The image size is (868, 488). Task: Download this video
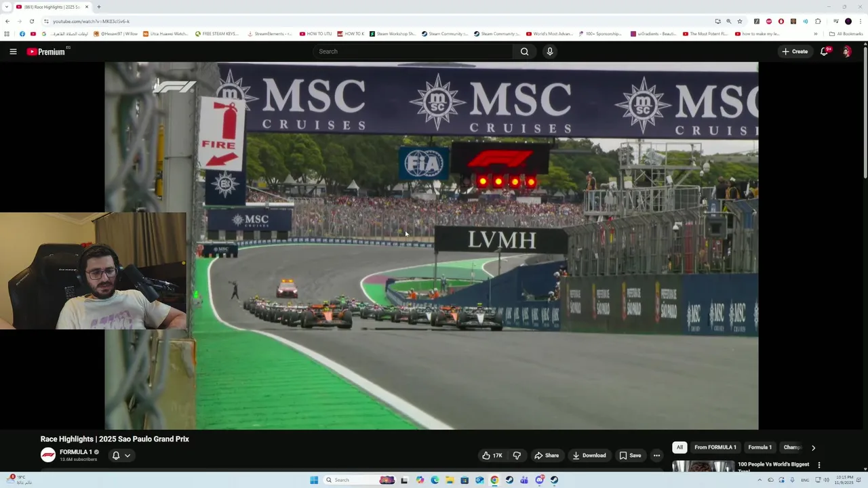[x=589, y=455]
